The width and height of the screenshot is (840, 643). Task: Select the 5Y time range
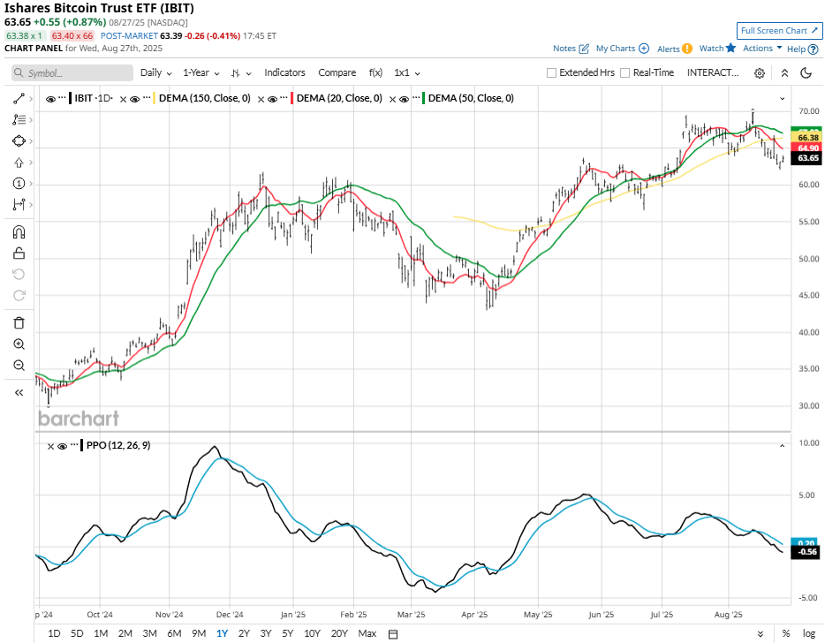click(x=288, y=634)
